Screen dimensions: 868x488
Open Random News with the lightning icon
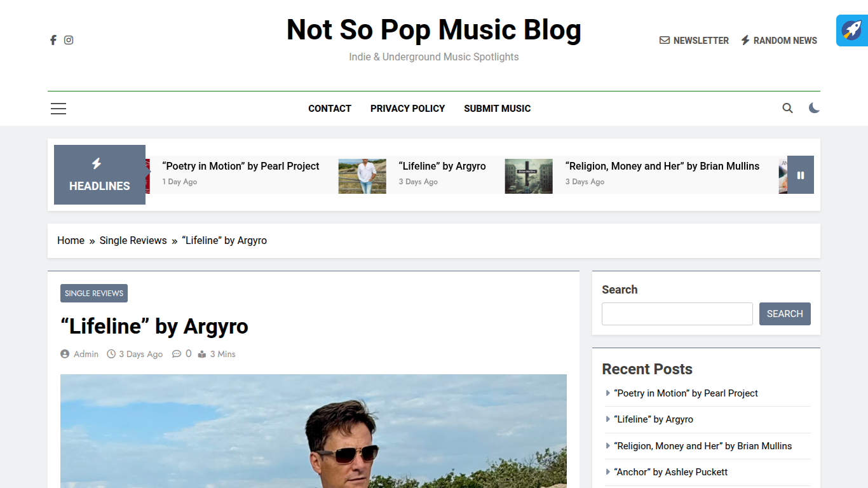tap(779, 40)
